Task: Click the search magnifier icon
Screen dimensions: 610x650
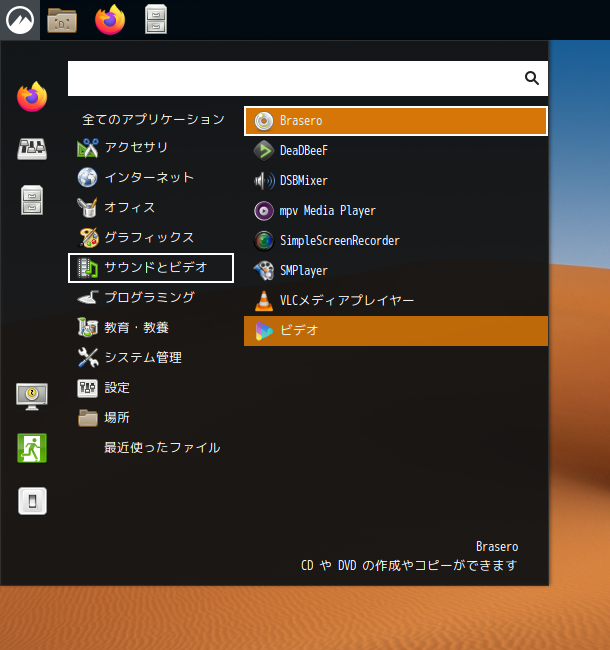Action: [x=532, y=78]
